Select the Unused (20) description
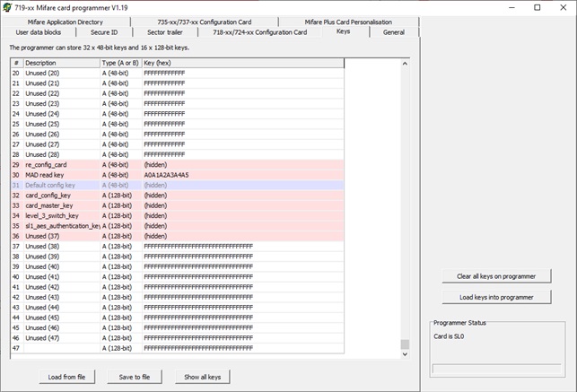Screen dimensions: 577x392 coord(42,74)
